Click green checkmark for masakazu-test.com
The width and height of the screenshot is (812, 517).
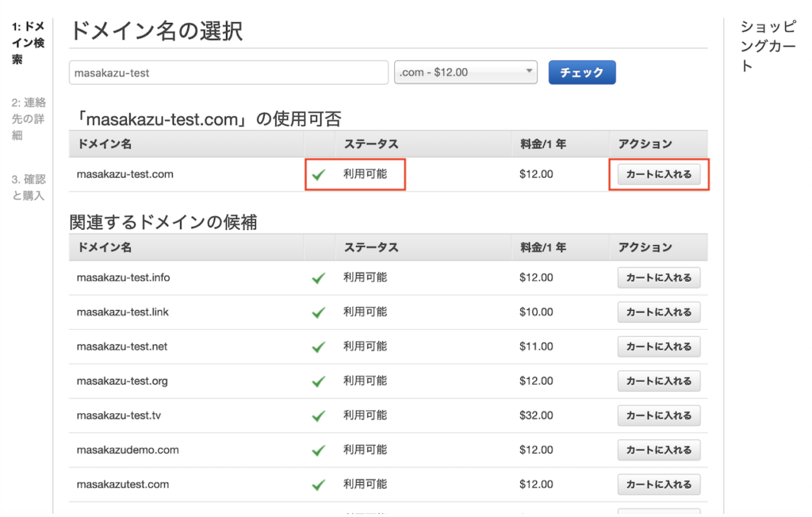pyautogui.click(x=319, y=174)
